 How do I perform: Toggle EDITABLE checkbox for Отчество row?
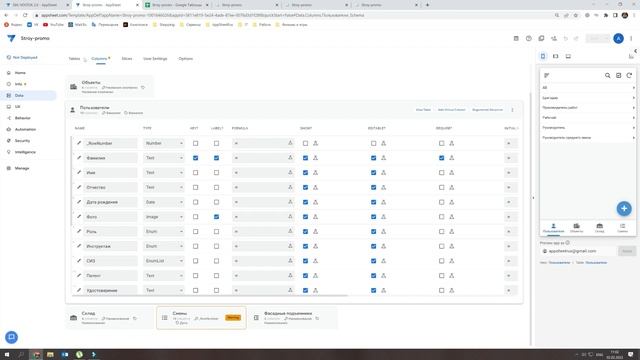(373, 187)
